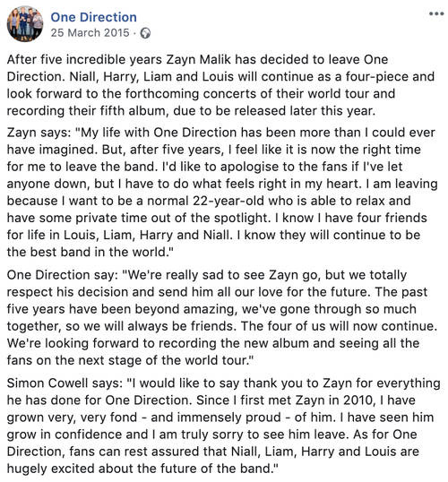Screen dimensions: 448x482
Task: Click the paragraph starting "One Direction say:"
Action: [222, 317]
